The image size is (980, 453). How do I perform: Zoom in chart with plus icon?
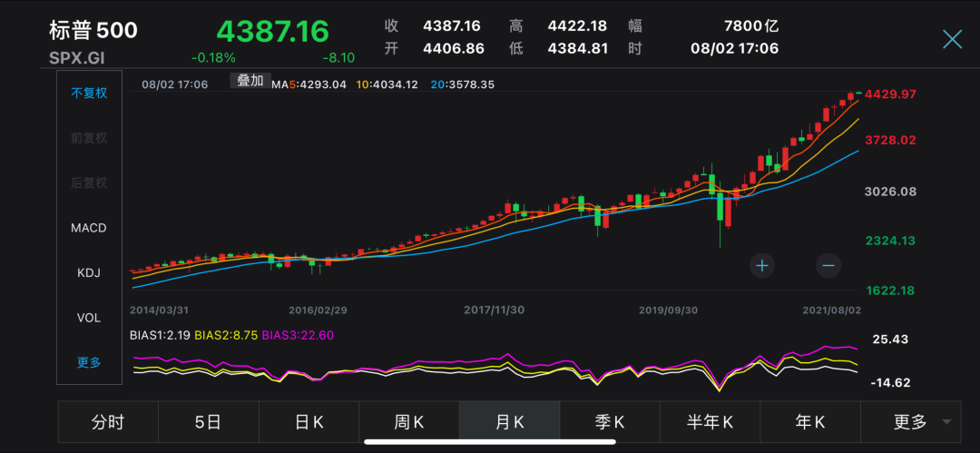pos(762,266)
